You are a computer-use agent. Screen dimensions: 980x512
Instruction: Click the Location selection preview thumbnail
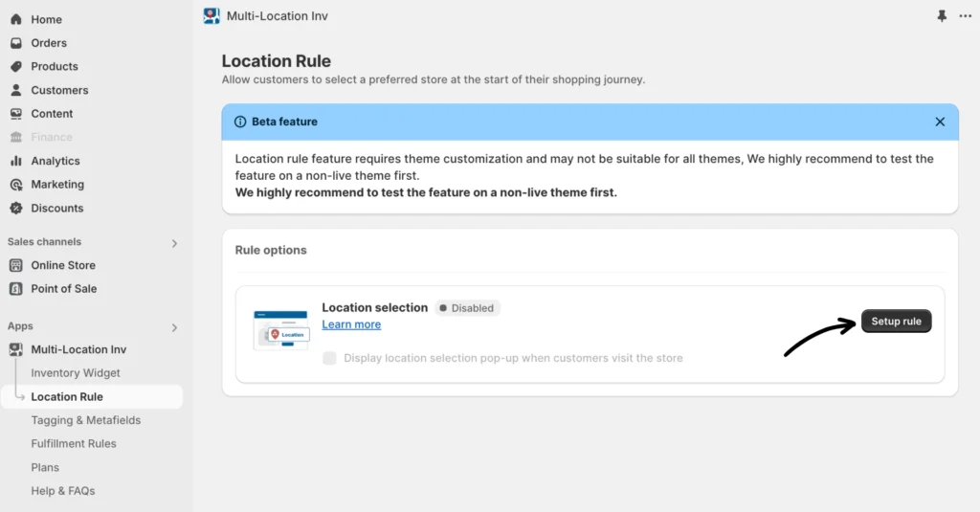tap(280, 330)
